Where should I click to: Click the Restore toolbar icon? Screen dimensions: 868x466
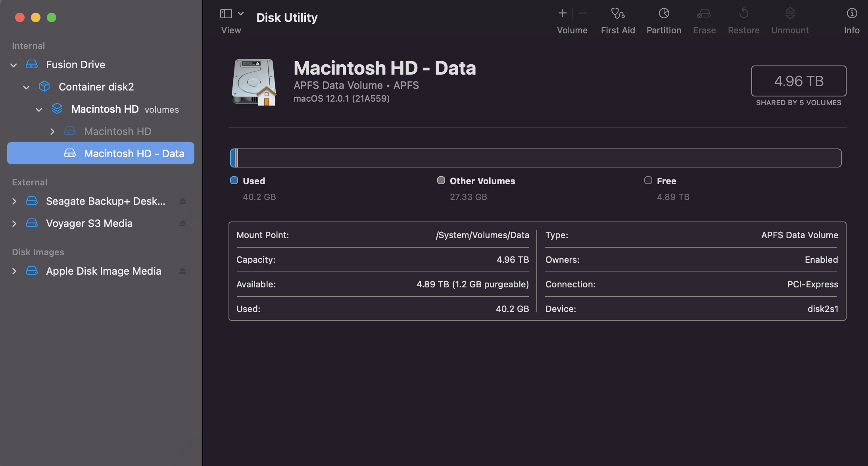point(743,13)
